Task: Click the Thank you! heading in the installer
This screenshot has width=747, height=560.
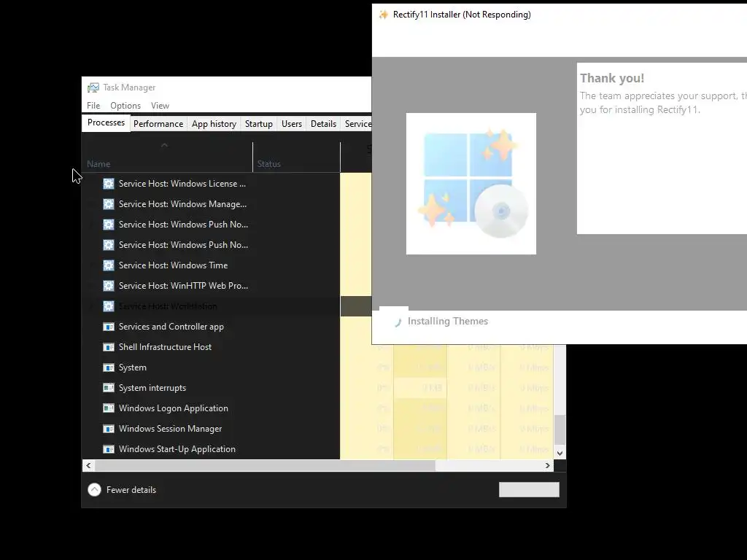Action: coord(612,78)
